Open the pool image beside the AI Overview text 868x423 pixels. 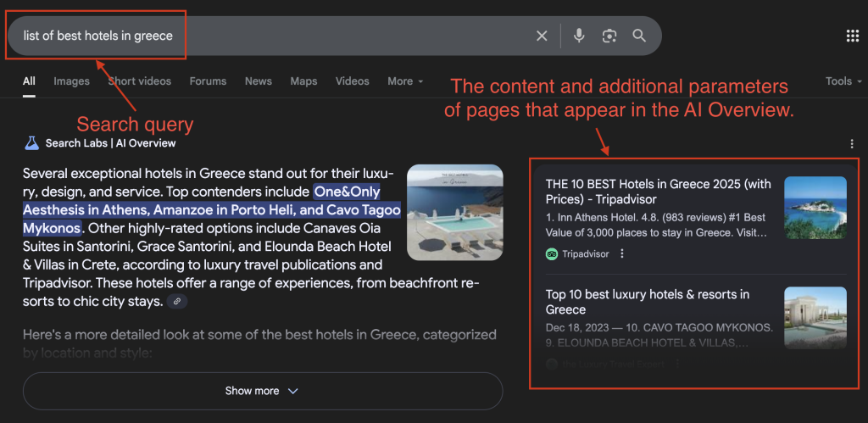click(455, 212)
